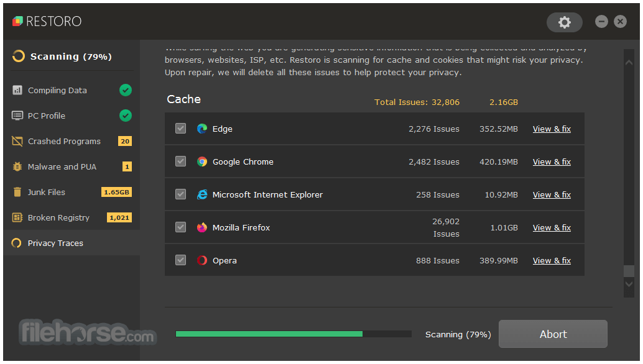
Task: Click the Crashed Programs count badge 20
Action: 125,141
